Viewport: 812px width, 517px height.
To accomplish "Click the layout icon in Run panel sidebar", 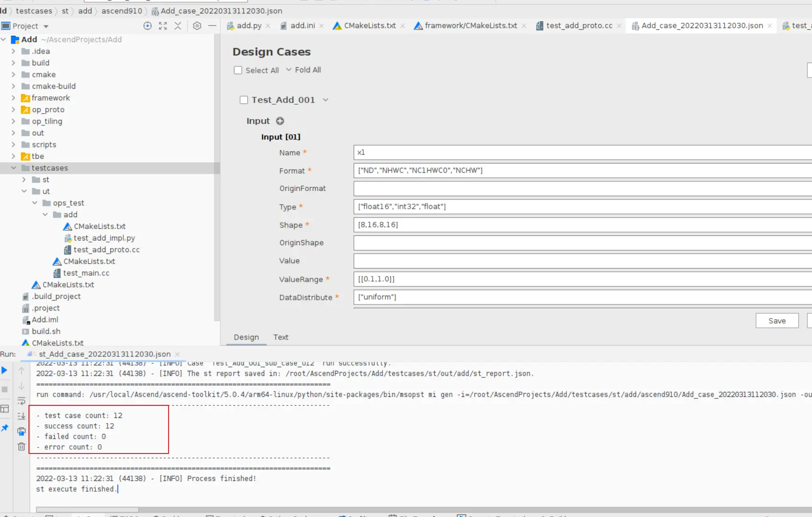I will [5, 409].
